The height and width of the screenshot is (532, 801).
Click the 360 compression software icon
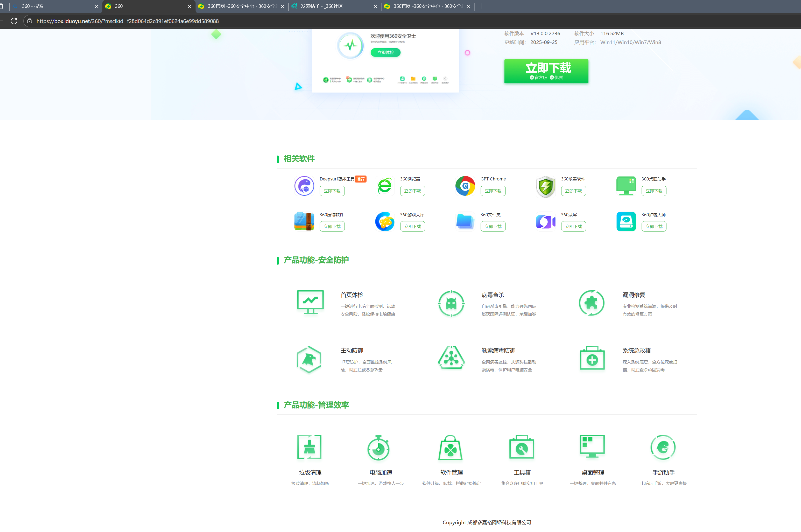click(x=304, y=222)
